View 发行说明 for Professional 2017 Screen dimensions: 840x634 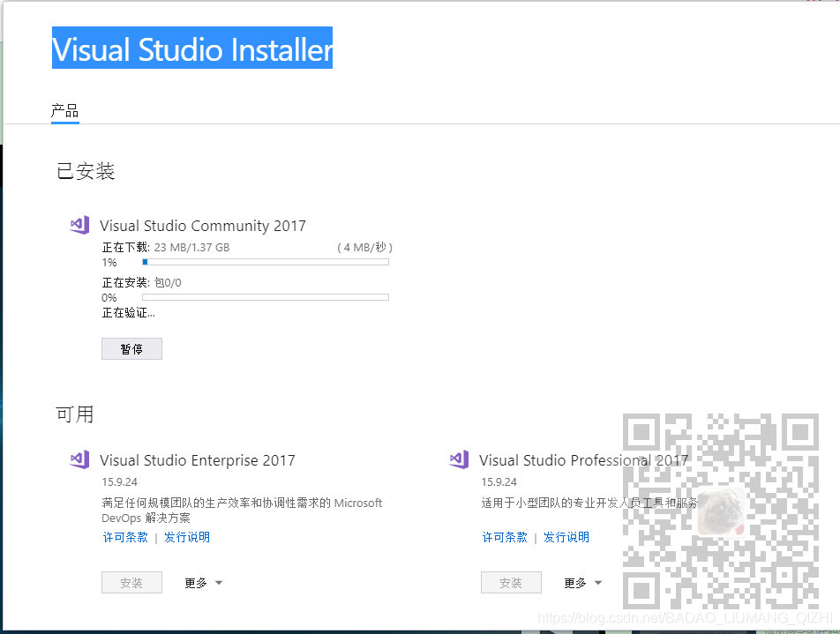[x=566, y=536]
